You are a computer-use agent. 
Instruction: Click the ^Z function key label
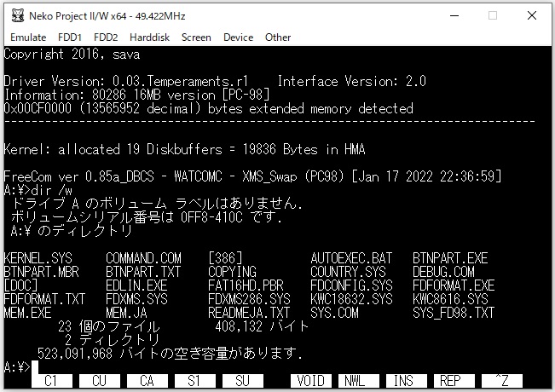(502, 381)
